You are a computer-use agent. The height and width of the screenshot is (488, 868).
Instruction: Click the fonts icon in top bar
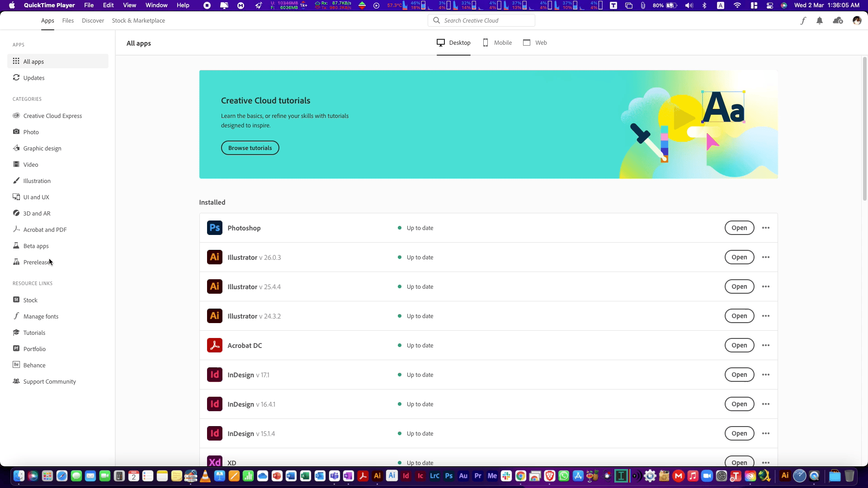click(803, 21)
